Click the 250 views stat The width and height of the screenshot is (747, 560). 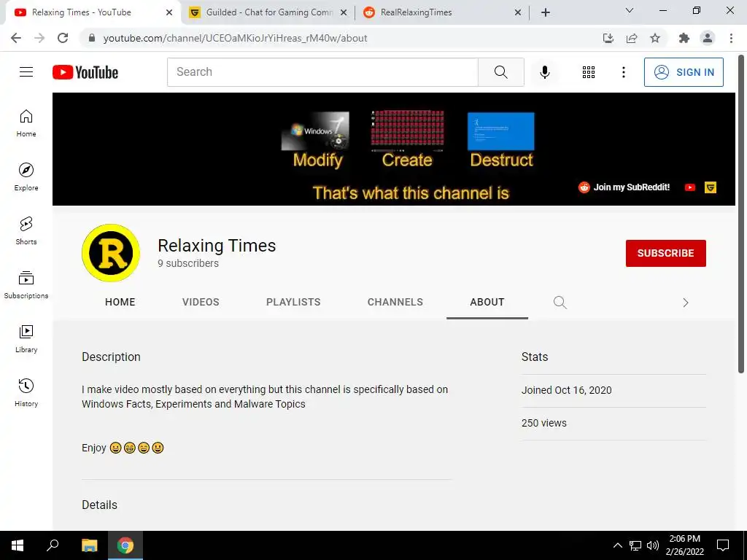[544, 423]
